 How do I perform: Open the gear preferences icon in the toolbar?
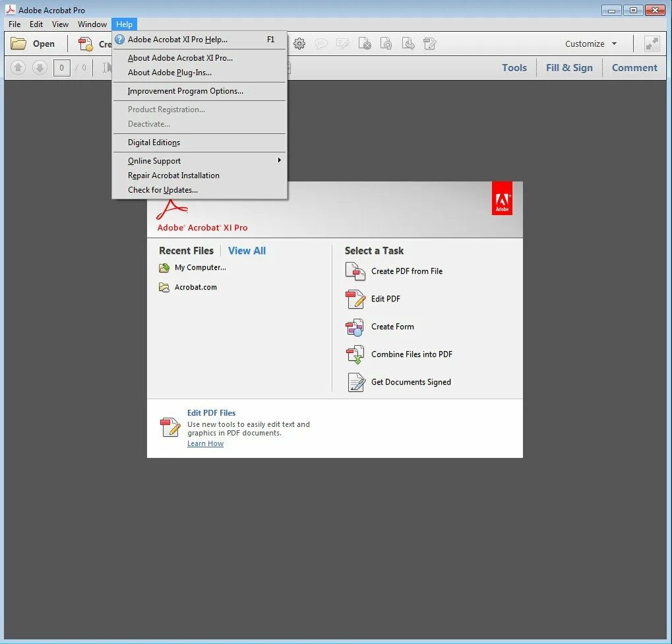299,44
